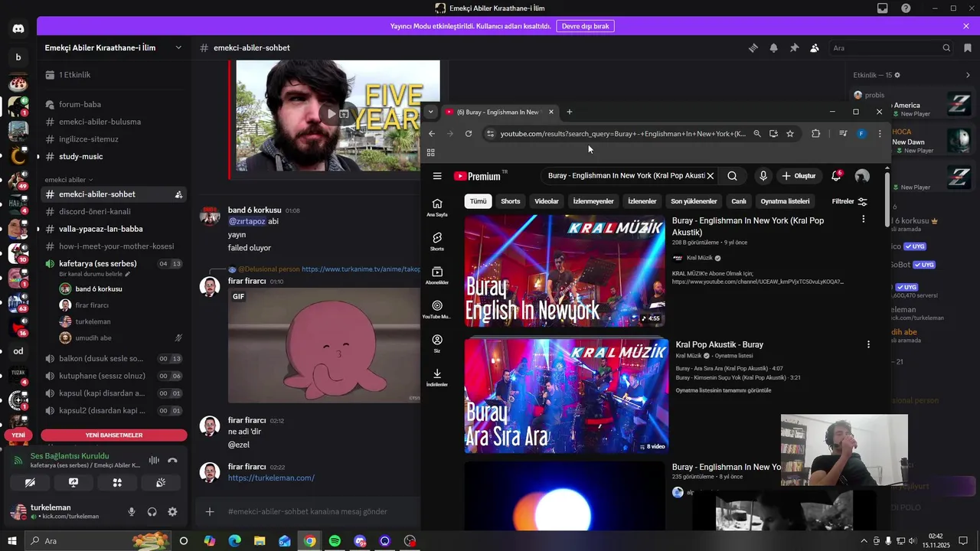Screen dimensions: 980x551
Task: Open the turkanime.tv link in chat
Action: [x=361, y=269]
